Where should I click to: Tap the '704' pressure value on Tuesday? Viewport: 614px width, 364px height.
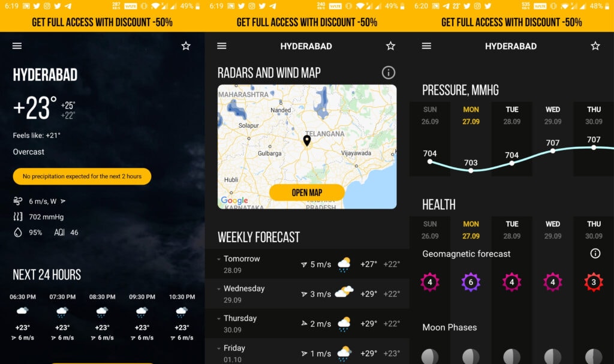(x=512, y=155)
